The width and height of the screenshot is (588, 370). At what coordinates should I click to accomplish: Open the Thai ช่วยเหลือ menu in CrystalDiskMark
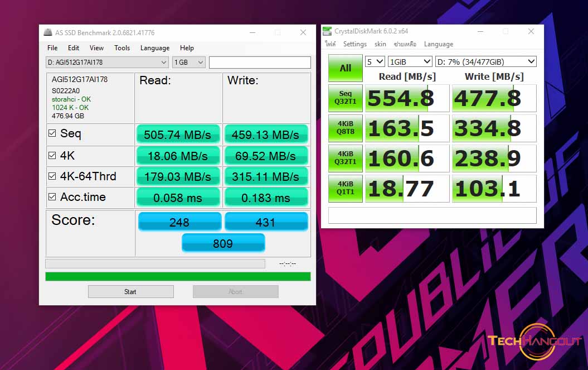405,44
